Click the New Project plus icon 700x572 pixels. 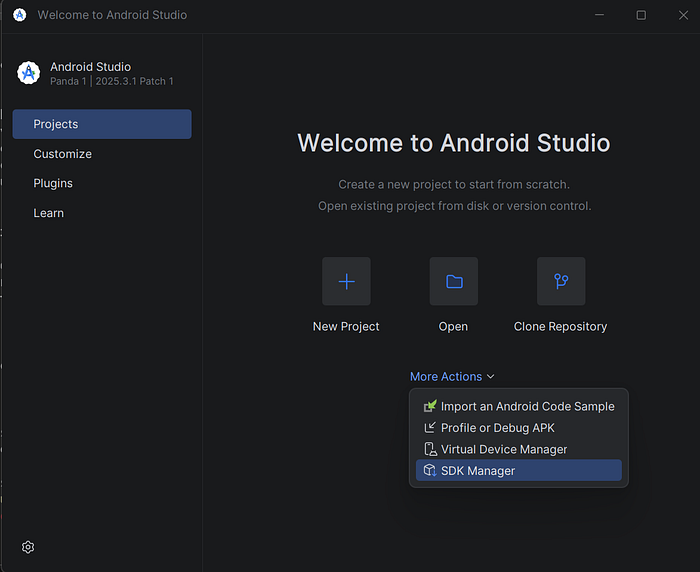pyautogui.click(x=346, y=281)
